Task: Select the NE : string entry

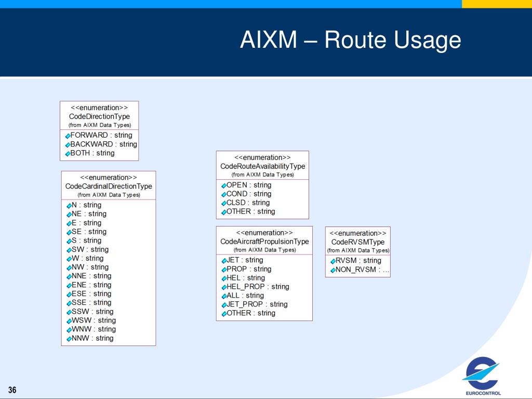Action: pos(89,214)
